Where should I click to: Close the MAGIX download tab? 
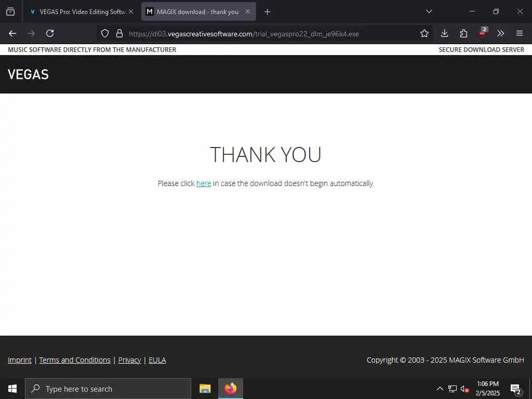coord(248,11)
